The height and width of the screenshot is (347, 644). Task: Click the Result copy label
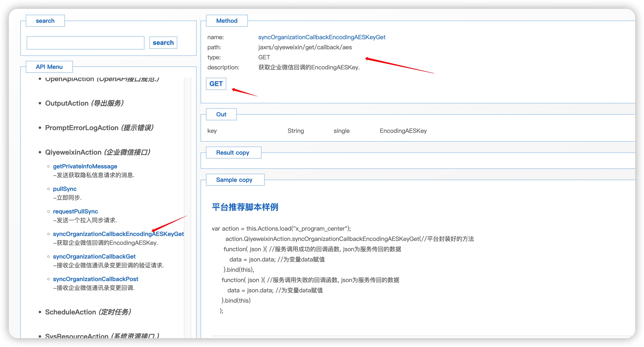tap(233, 153)
